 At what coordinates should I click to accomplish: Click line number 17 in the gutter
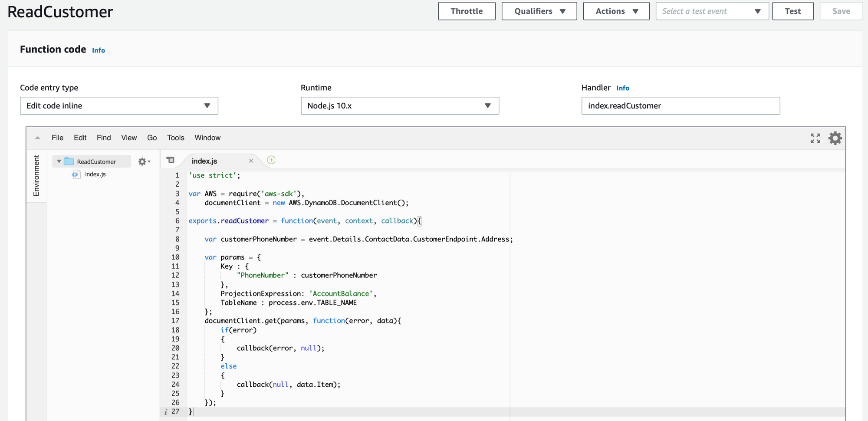(x=175, y=321)
